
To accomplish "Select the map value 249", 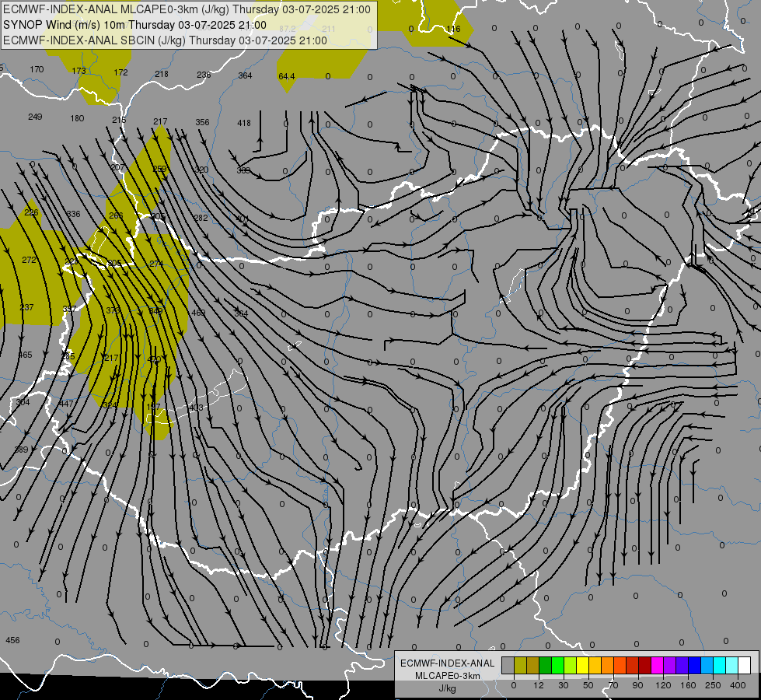I will click(x=35, y=117).
